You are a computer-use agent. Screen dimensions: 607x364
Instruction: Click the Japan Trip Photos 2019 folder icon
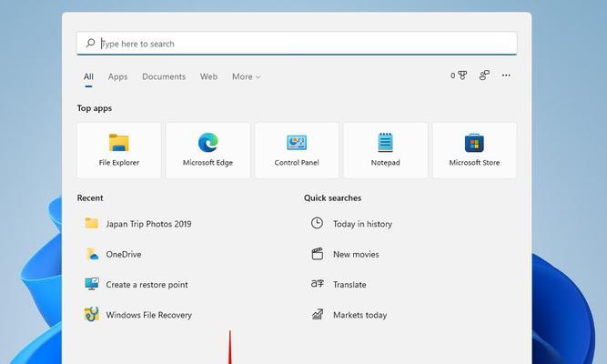coord(91,223)
